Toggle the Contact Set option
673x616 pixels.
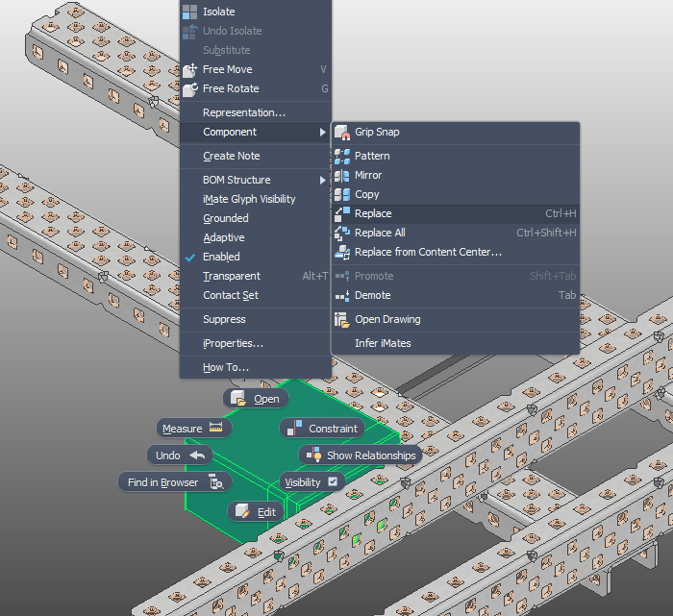coord(256,296)
